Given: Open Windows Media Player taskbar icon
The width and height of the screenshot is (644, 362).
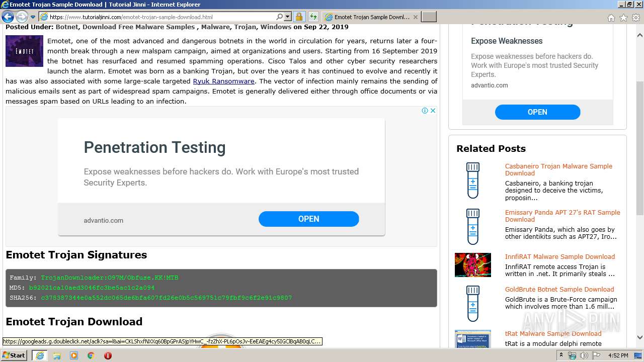Looking at the screenshot, I should tap(74, 355).
